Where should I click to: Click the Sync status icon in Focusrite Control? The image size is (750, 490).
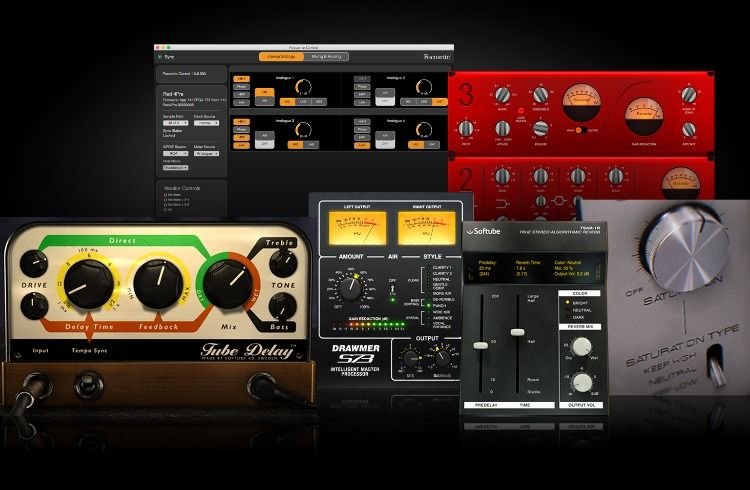[x=160, y=56]
